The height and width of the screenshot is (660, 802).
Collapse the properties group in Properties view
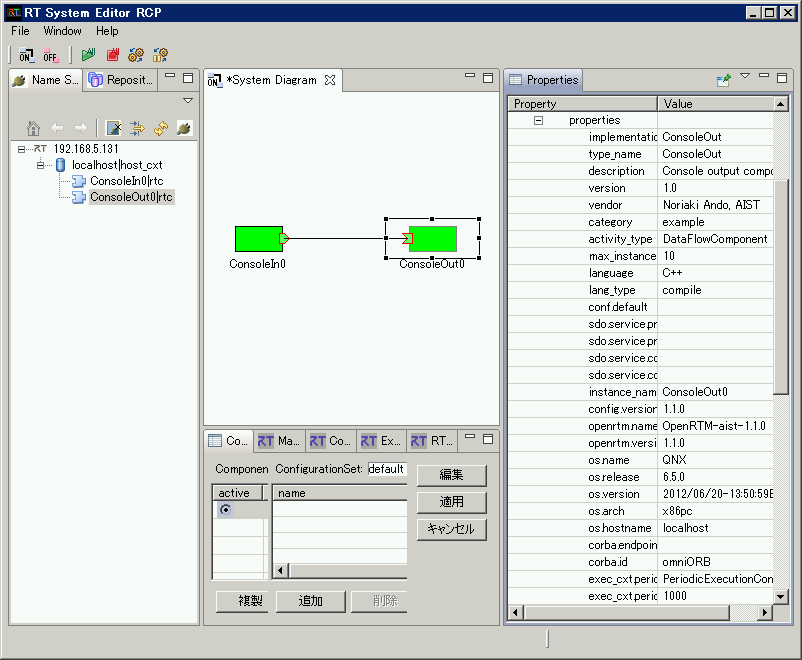tap(538, 121)
